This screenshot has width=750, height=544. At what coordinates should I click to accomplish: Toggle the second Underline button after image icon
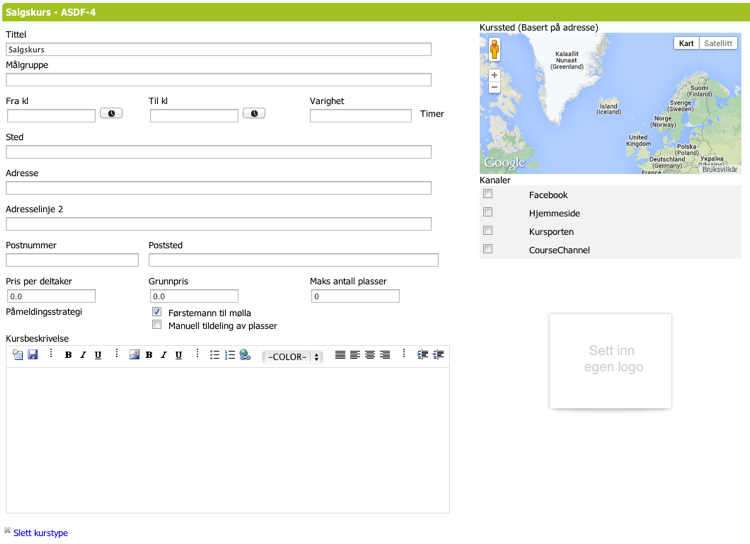178,355
